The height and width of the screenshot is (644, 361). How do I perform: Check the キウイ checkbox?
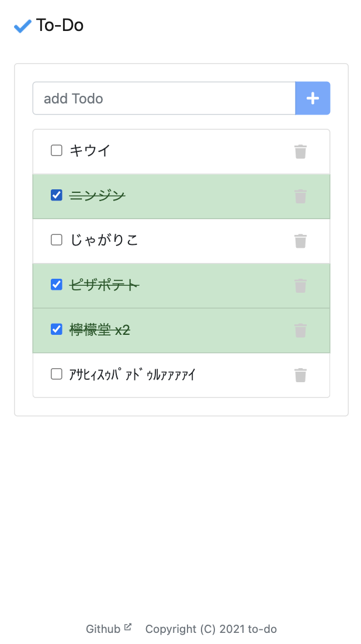(x=56, y=150)
